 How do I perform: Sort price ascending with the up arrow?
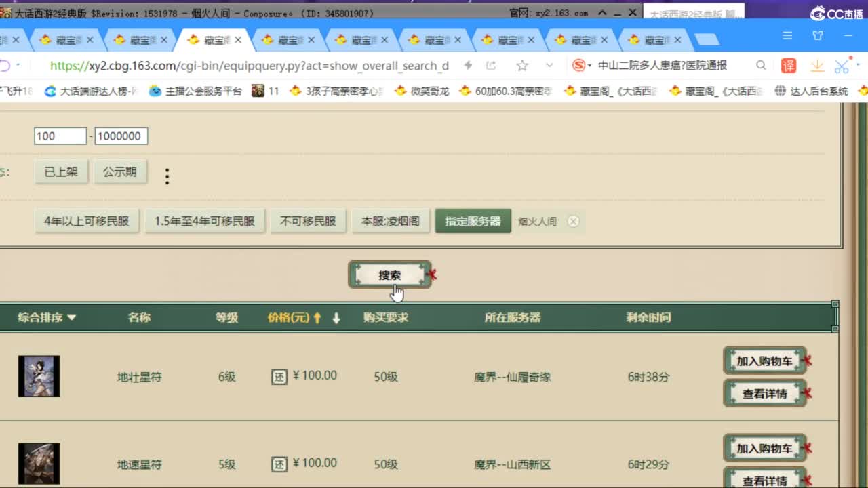tap(317, 318)
